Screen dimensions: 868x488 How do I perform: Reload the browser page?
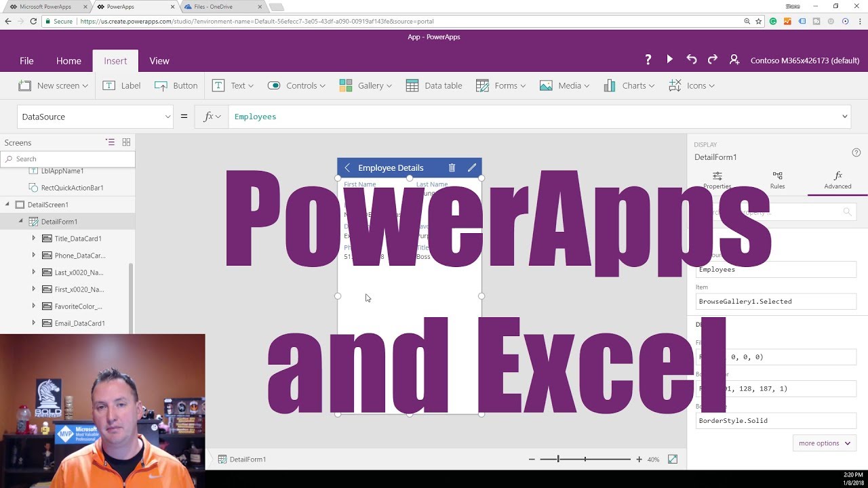coord(35,21)
